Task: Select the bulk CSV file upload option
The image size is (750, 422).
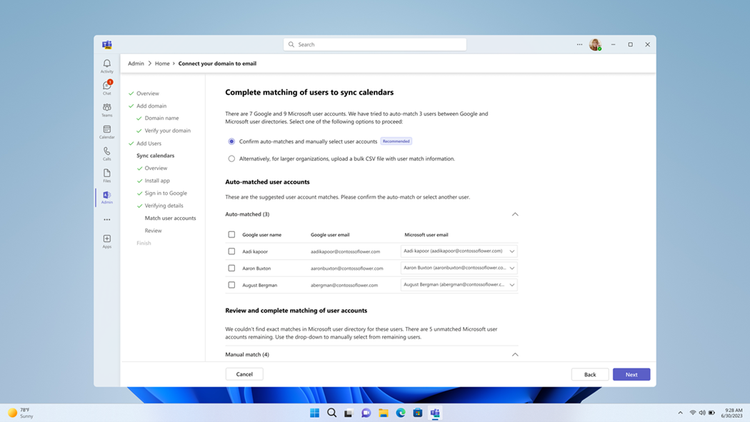Action: [x=232, y=158]
